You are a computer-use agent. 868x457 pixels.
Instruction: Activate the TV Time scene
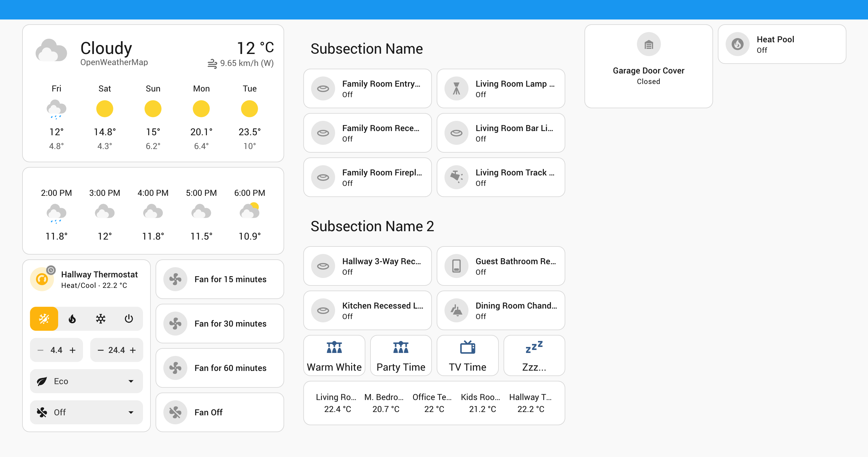[x=467, y=355]
